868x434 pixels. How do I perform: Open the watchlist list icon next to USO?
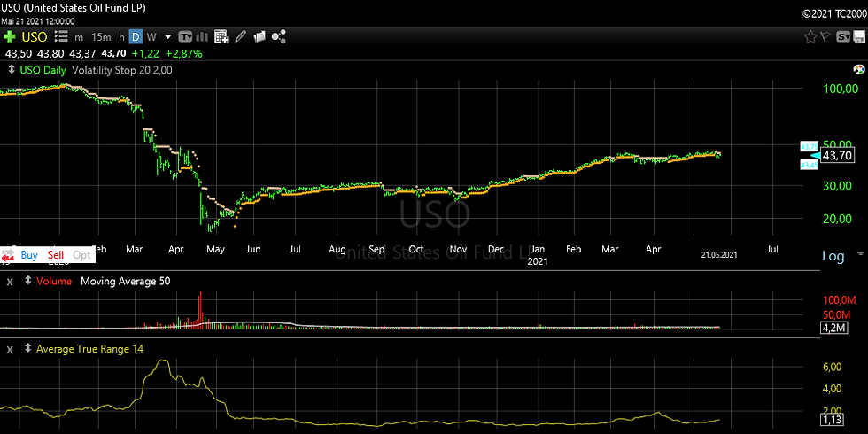61,37
